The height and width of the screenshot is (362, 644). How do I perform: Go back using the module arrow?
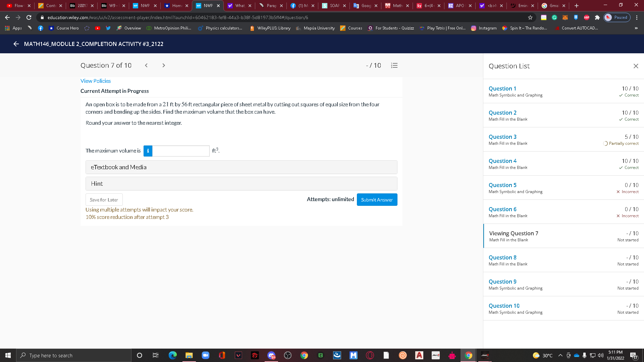pos(16,44)
